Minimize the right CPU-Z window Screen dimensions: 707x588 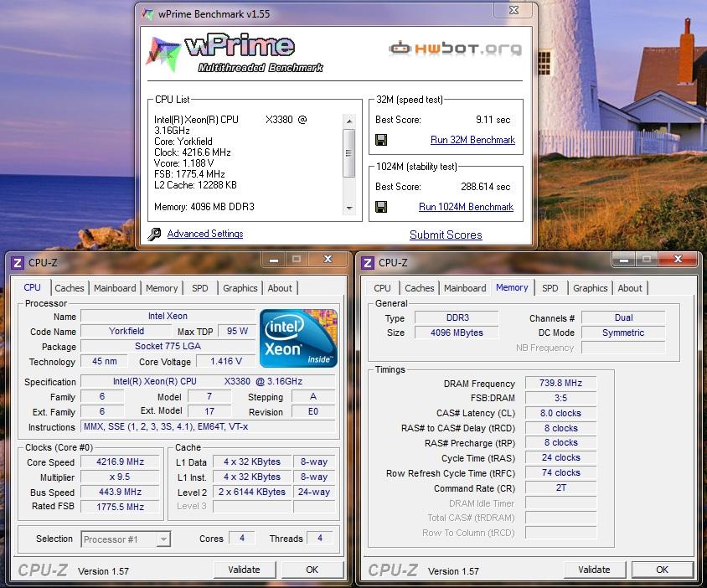[x=624, y=260]
